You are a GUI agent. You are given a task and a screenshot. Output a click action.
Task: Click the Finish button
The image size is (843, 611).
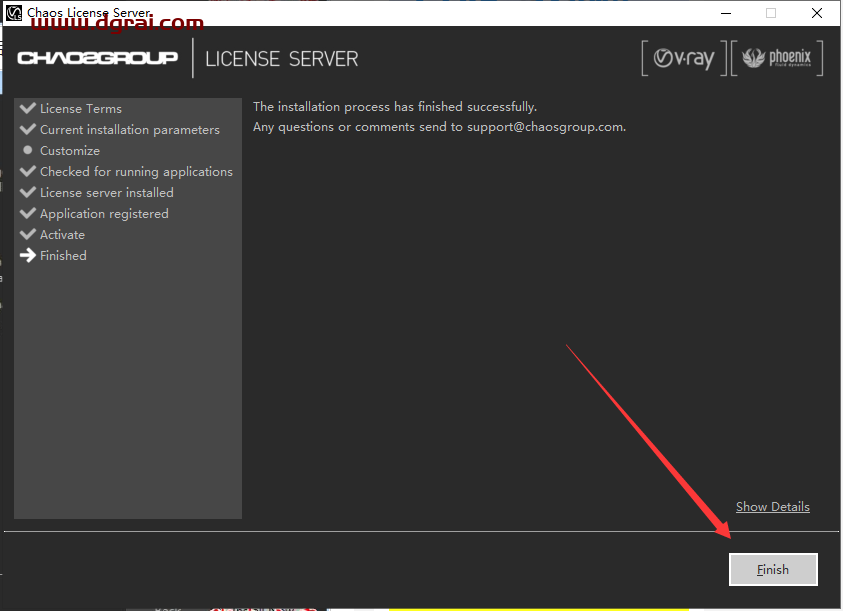[773, 569]
